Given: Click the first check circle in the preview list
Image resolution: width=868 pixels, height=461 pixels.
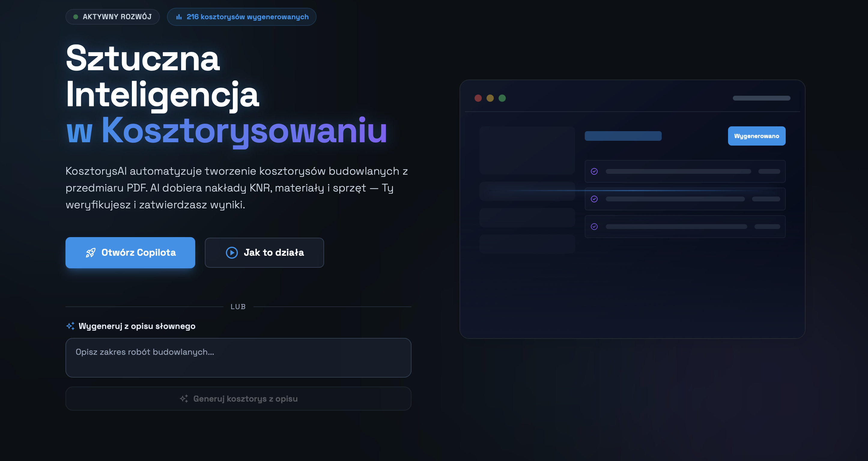Looking at the screenshot, I should (x=594, y=171).
